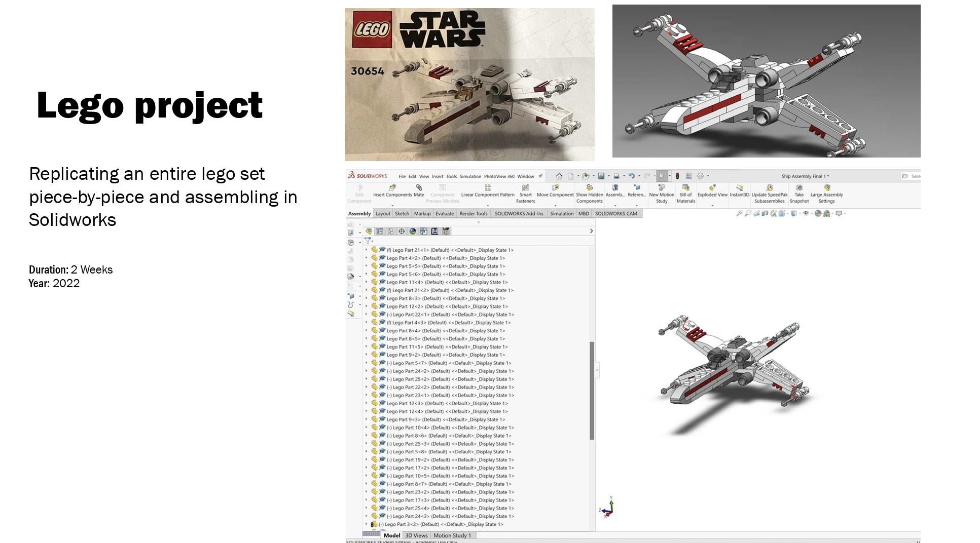Viewport: 980px width, 543px height.
Task: Open the Exploded View dropdown arrow
Action: [x=712, y=206]
